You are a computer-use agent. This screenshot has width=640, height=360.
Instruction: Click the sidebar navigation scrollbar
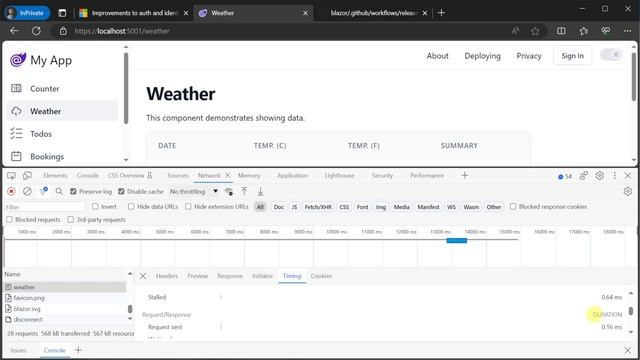pyautogui.click(x=126, y=88)
